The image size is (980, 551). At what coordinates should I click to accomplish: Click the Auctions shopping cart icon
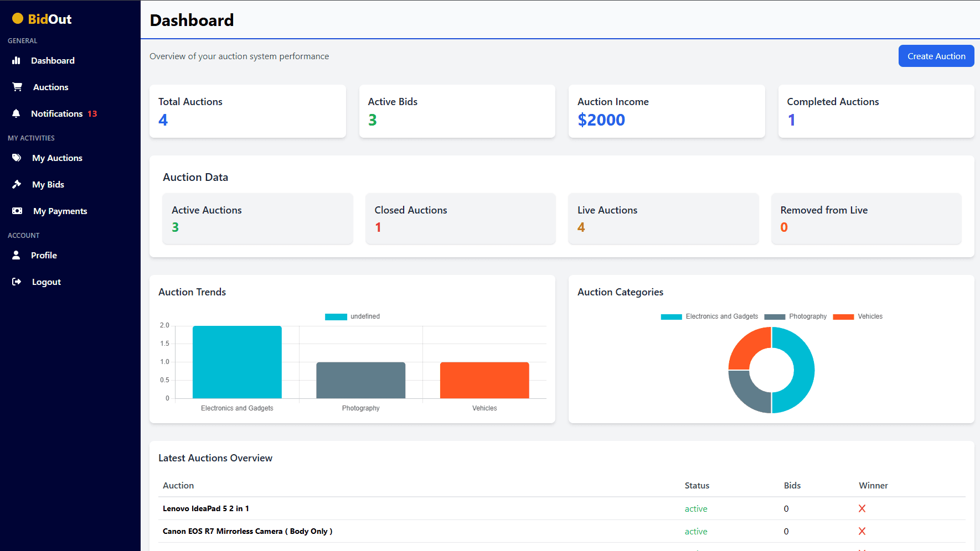(x=17, y=87)
